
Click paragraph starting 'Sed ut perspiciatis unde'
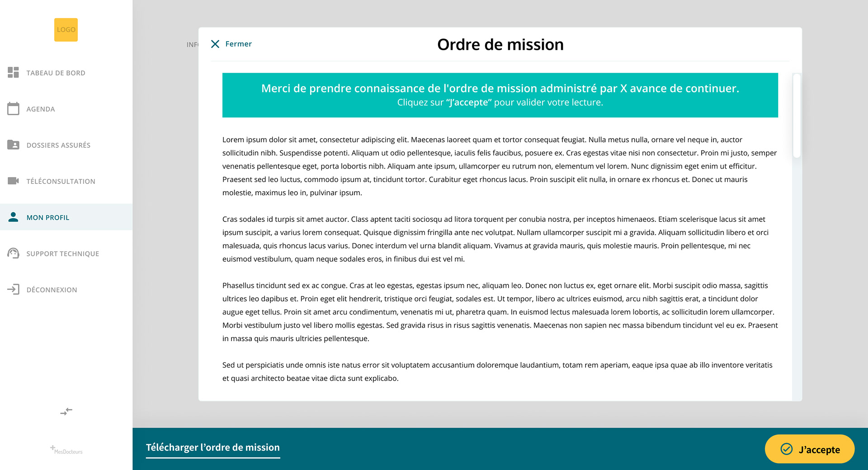(x=497, y=371)
